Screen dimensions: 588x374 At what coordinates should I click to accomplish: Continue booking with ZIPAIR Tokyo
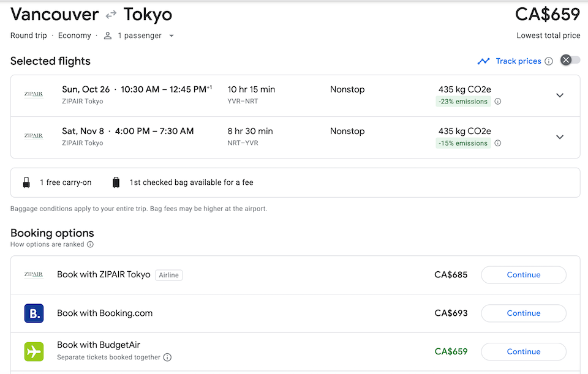click(x=524, y=275)
